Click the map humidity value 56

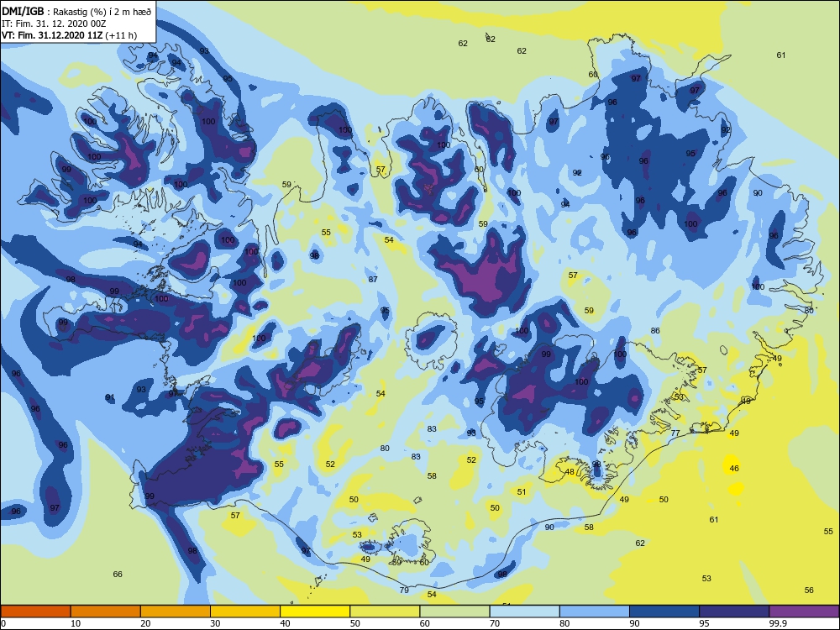click(809, 591)
